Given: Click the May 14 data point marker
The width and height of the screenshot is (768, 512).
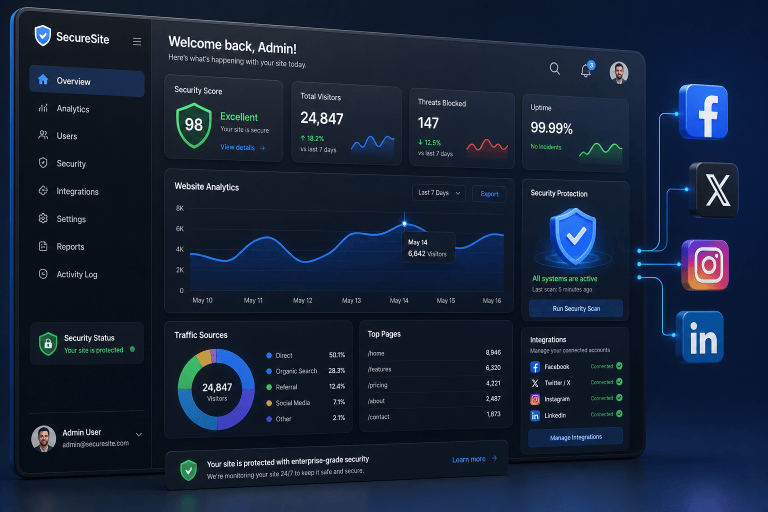Looking at the screenshot, I should (404, 223).
